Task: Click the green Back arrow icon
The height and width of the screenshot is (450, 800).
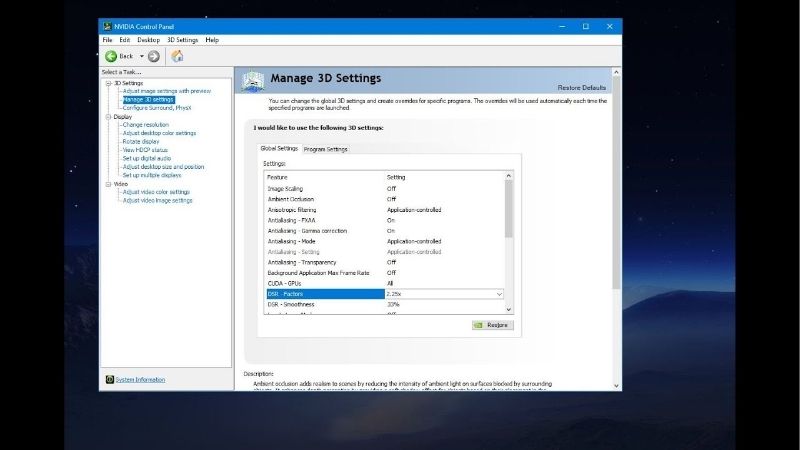Action: [111, 56]
